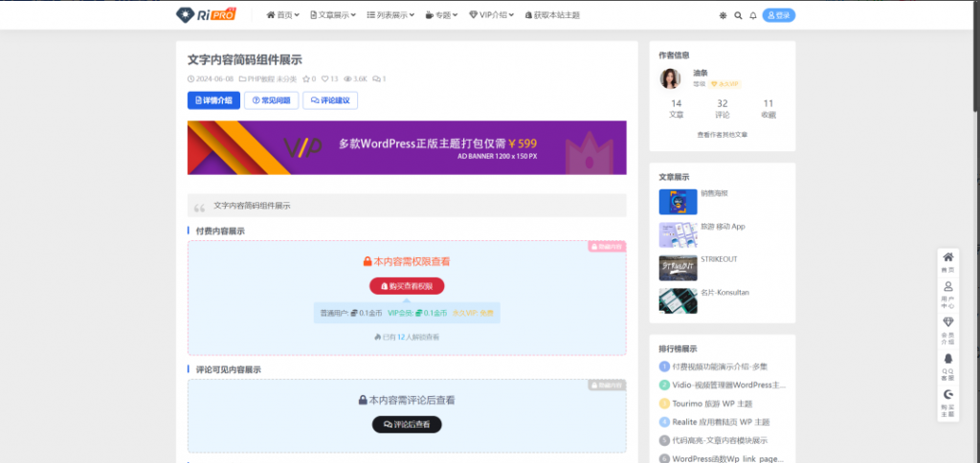
Task: Open notifications bell icon in header
Action: pyautogui.click(x=753, y=15)
